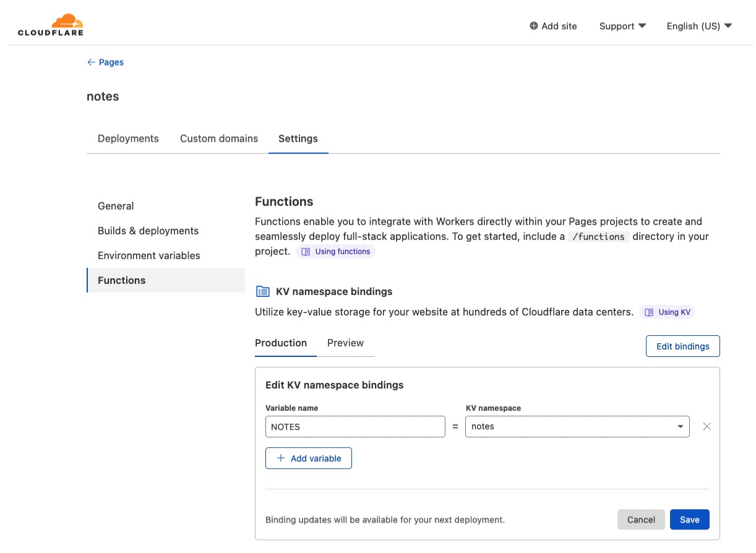Open the Support dropdown menu
The height and width of the screenshot is (553, 756).
pyautogui.click(x=622, y=26)
